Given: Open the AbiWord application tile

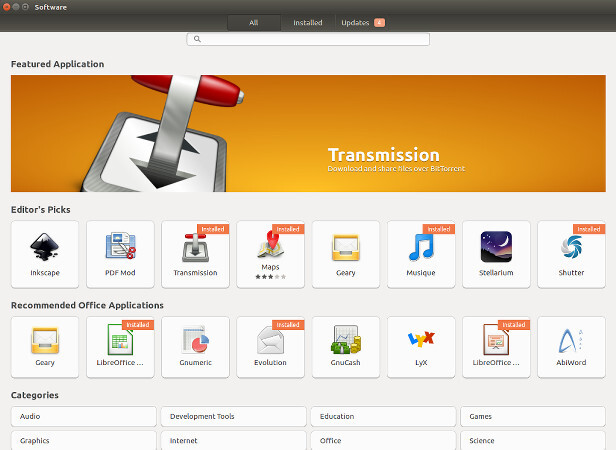Looking at the screenshot, I should pos(572,347).
